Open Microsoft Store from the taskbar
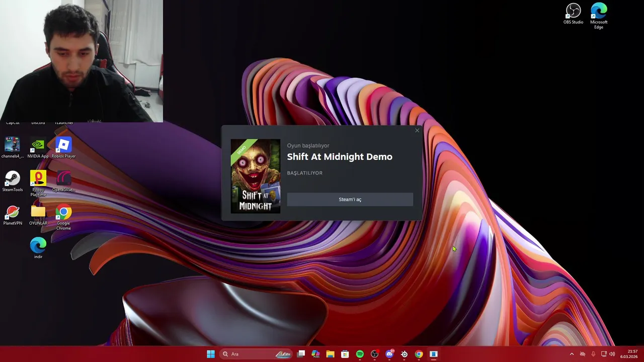Image resolution: width=644 pixels, height=362 pixels. [x=345, y=354]
